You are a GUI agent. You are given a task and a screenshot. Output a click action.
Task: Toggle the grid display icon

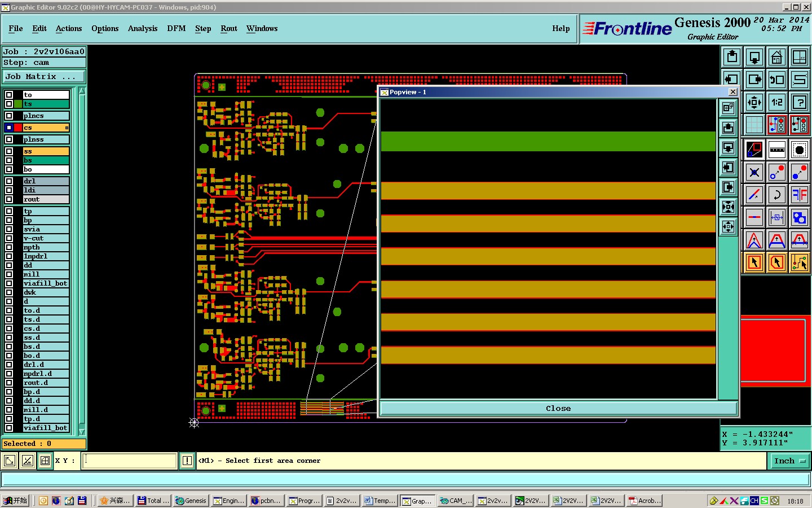click(x=754, y=125)
